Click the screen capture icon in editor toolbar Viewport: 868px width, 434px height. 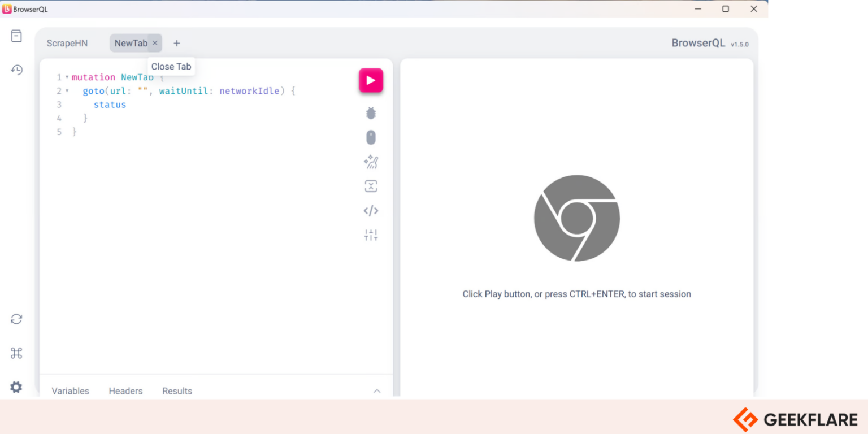pos(371,186)
